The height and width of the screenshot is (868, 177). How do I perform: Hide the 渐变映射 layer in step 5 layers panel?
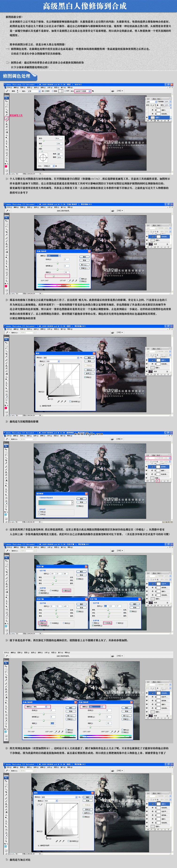tap(147, 588)
